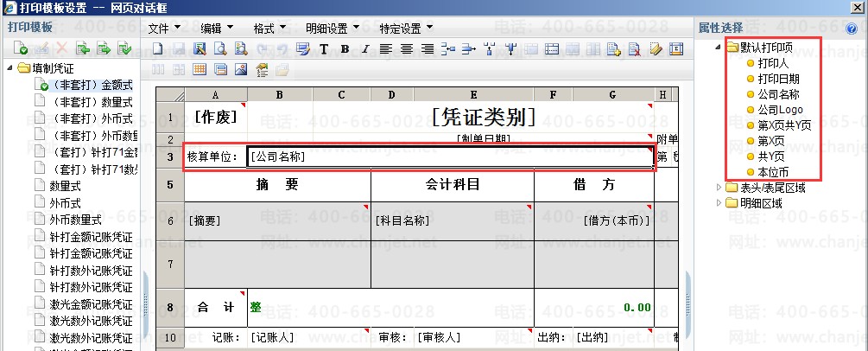This screenshot has height=351, width=868.
Task: Select the 公司Logo print item
Action: point(780,110)
